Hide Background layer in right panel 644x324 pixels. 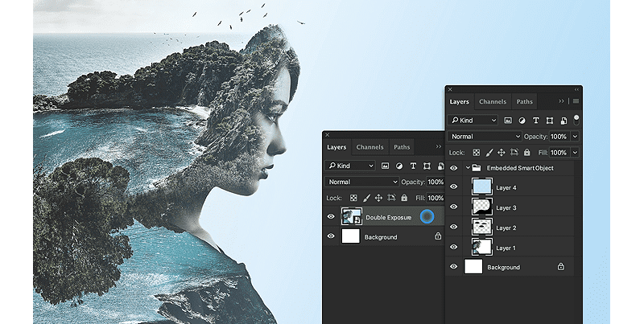pyautogui.click(x=453, y=266)
